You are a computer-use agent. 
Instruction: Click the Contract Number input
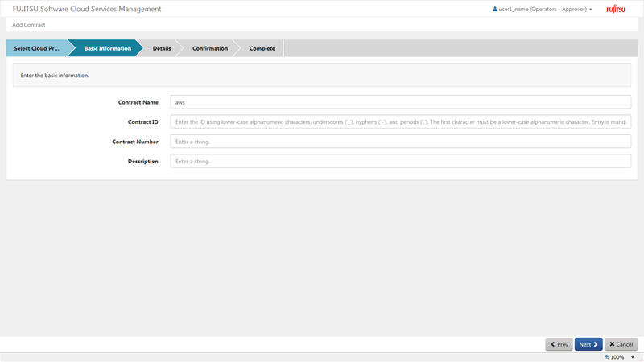(x=400, y=142)
